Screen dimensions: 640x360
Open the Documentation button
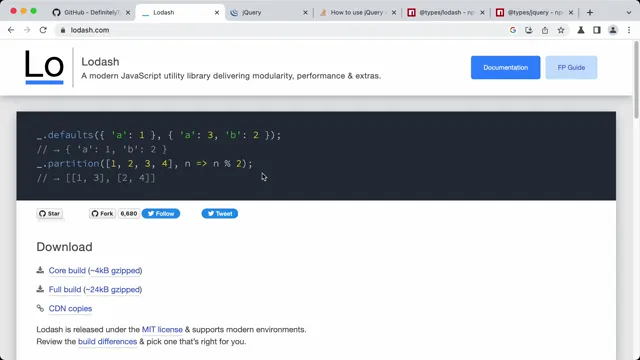505,67
